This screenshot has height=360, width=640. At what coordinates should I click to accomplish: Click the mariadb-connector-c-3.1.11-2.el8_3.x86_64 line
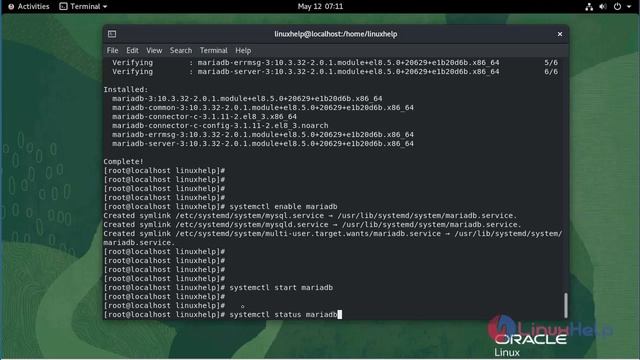click(204, 117)
